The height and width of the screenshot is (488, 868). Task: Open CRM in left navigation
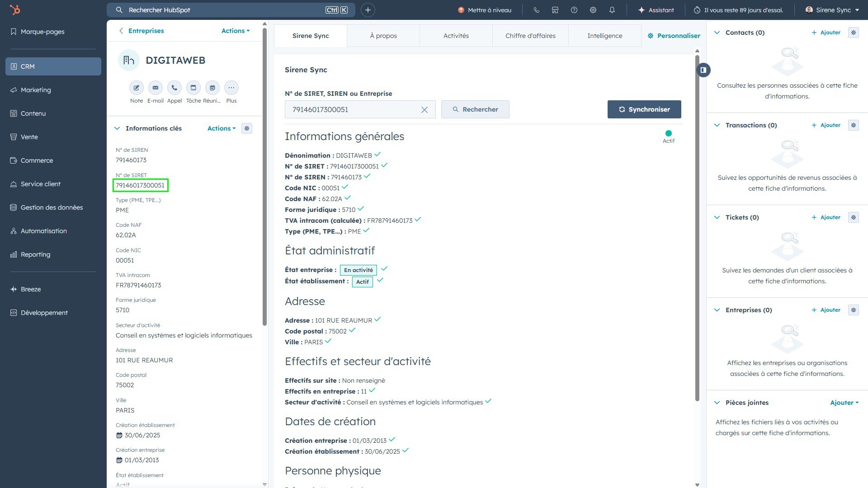tap(53, 66)
